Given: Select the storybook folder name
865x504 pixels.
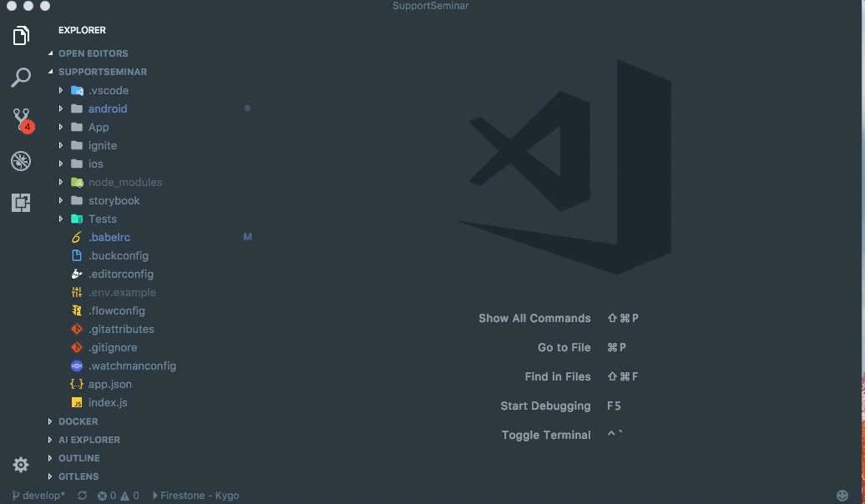Looking at the screenshot, I should click(114, 201).
